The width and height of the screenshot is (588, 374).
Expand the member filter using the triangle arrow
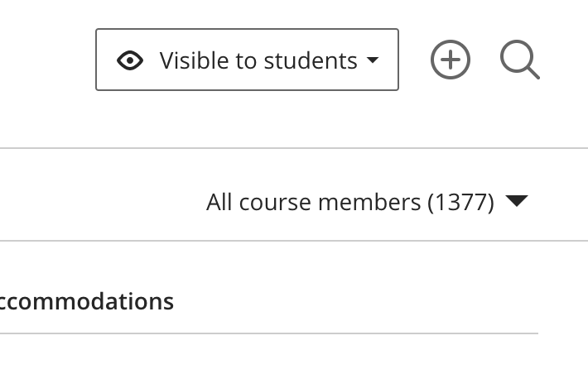click(x=517, y=201)
